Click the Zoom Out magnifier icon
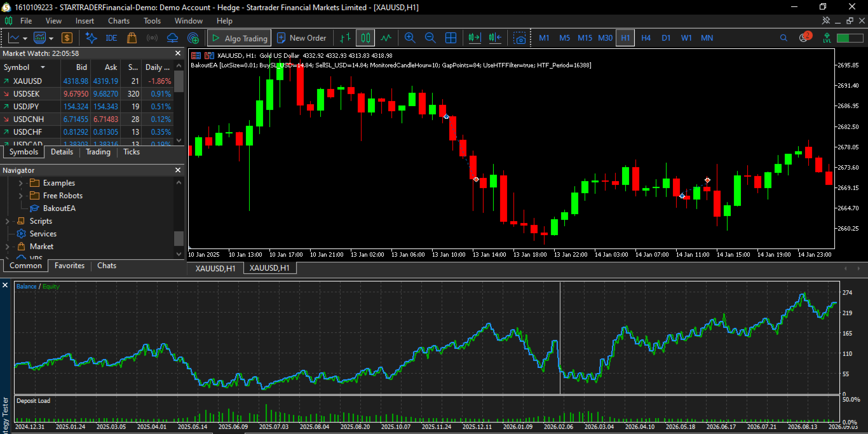 click(x=430, y=38)
